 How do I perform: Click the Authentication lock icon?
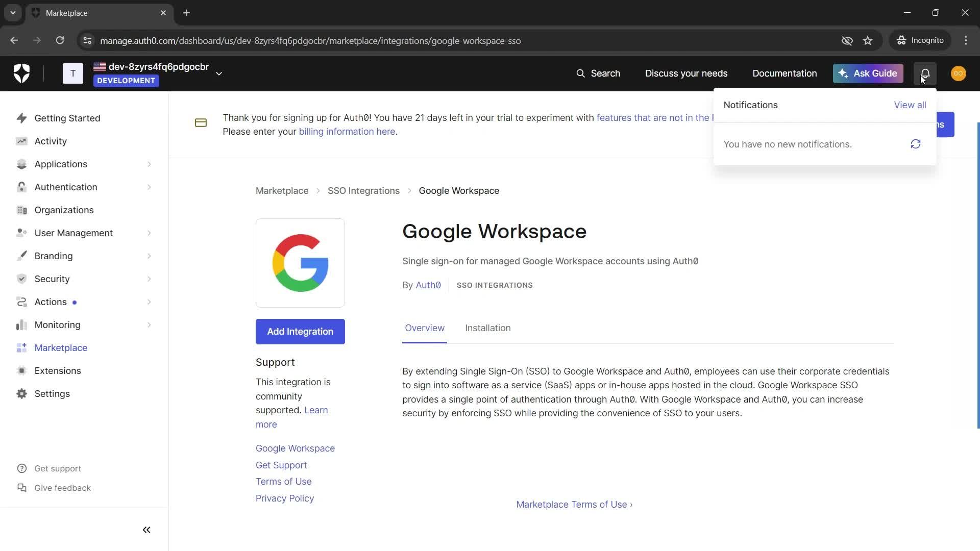(21, 187)
